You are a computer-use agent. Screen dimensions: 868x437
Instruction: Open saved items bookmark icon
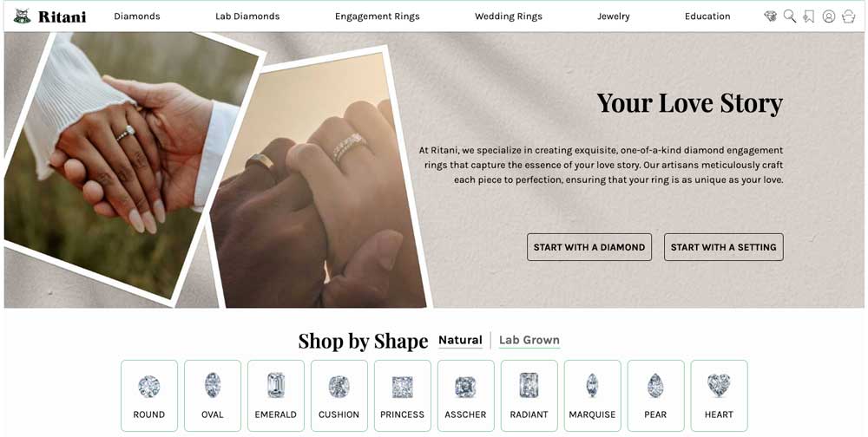[809, 16]
